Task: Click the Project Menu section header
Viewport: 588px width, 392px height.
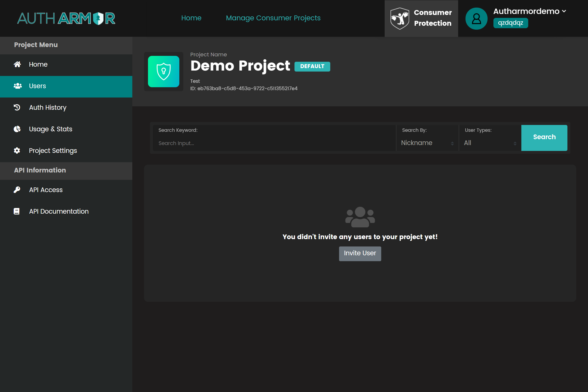Action: [66, 45]
